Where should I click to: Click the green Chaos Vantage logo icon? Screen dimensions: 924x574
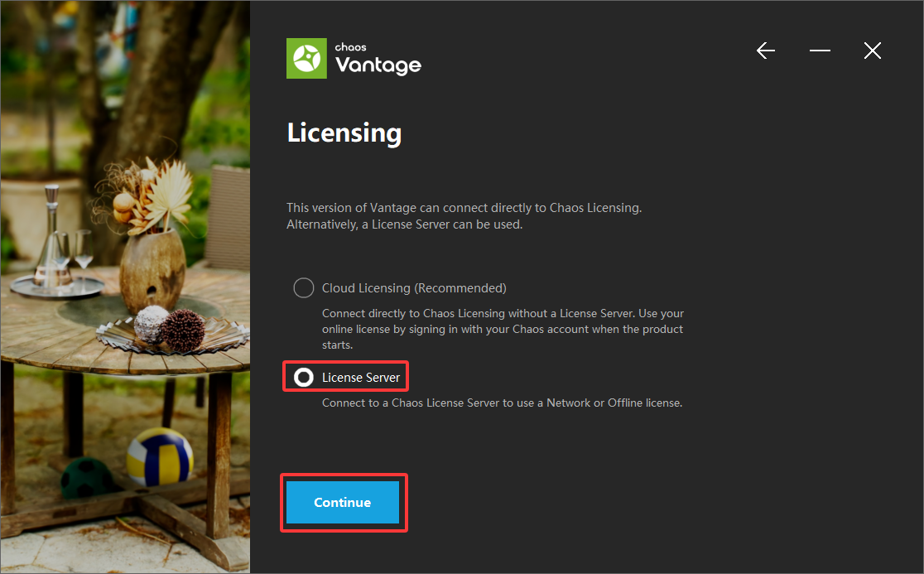(x=306, y=58)
